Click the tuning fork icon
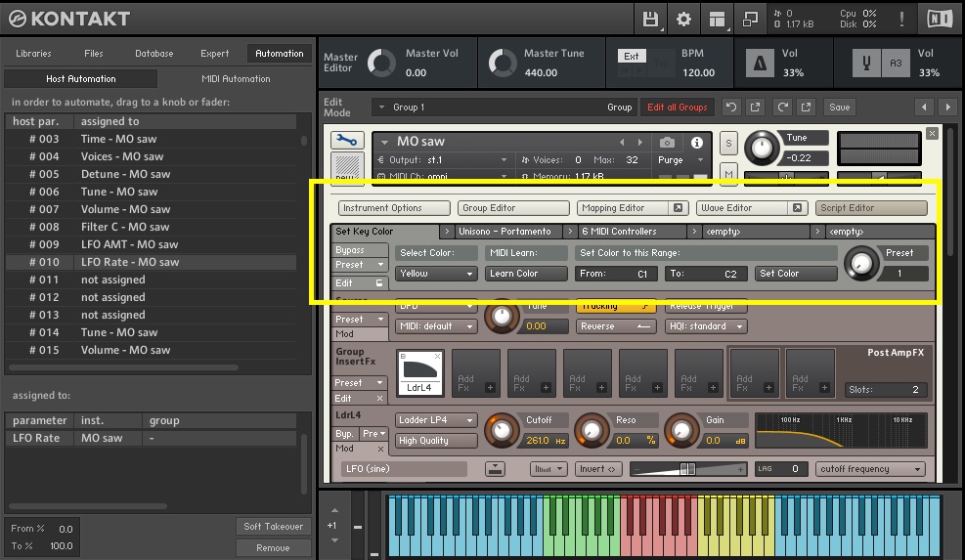 click(x=866, y=63)
